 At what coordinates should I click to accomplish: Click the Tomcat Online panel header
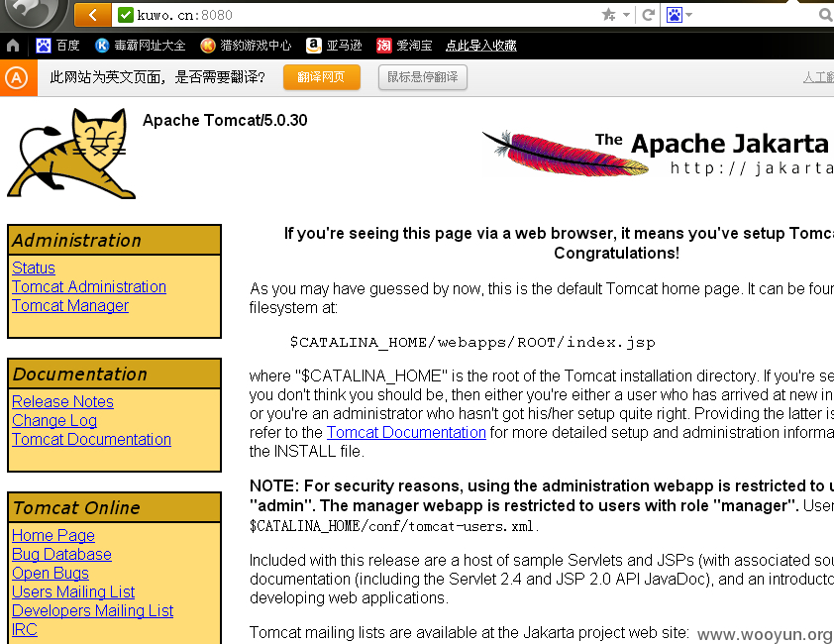click(x=114, y=507)
